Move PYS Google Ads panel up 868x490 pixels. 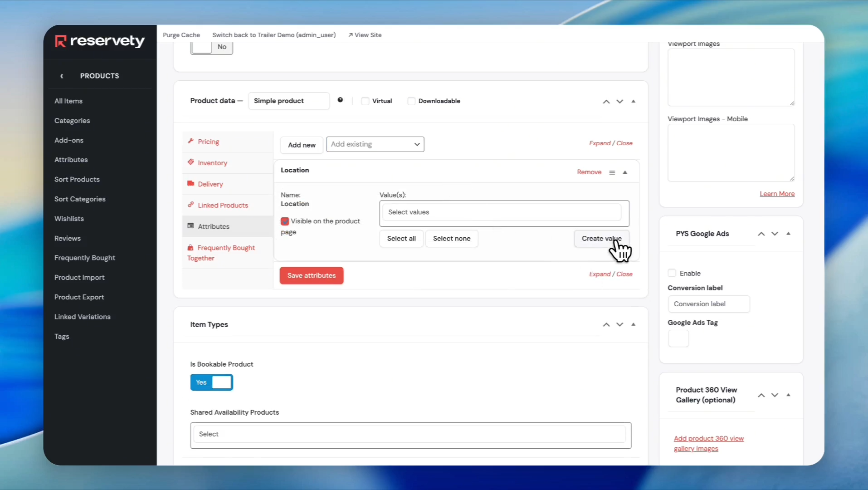pos(761,234)
